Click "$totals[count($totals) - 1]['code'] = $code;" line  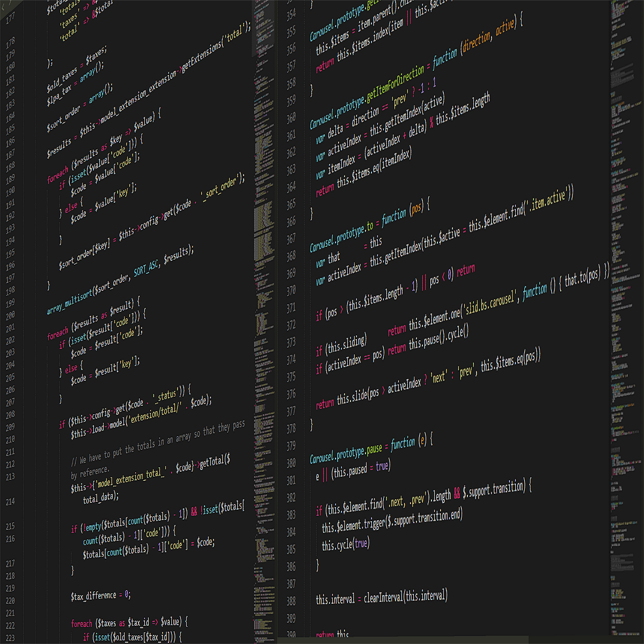click(149, 548)
